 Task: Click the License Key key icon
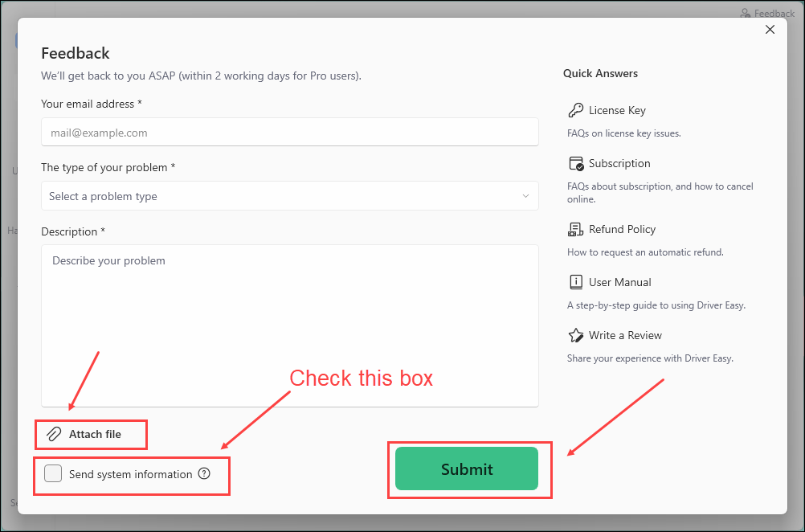tap(575, 110)
